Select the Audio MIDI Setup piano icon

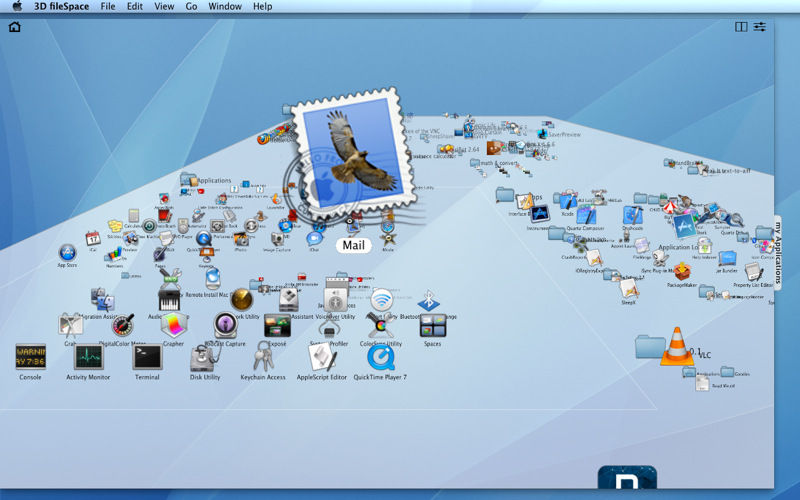[169, 300]
